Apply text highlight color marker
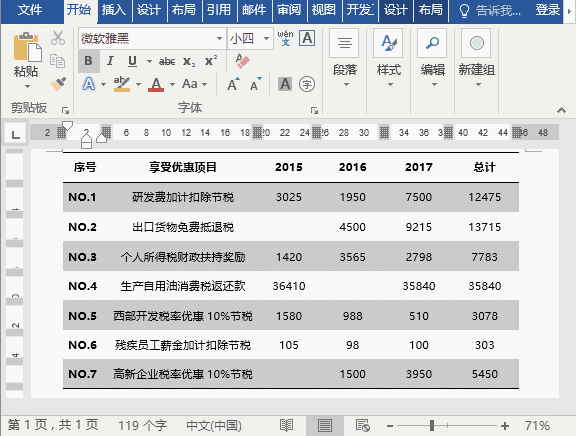 (122, 84)
